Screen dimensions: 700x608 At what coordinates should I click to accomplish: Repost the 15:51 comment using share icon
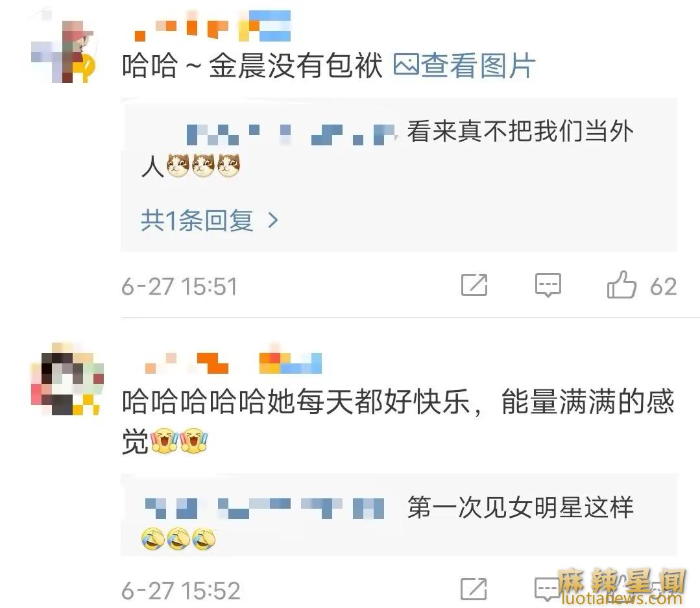(474, 284)
